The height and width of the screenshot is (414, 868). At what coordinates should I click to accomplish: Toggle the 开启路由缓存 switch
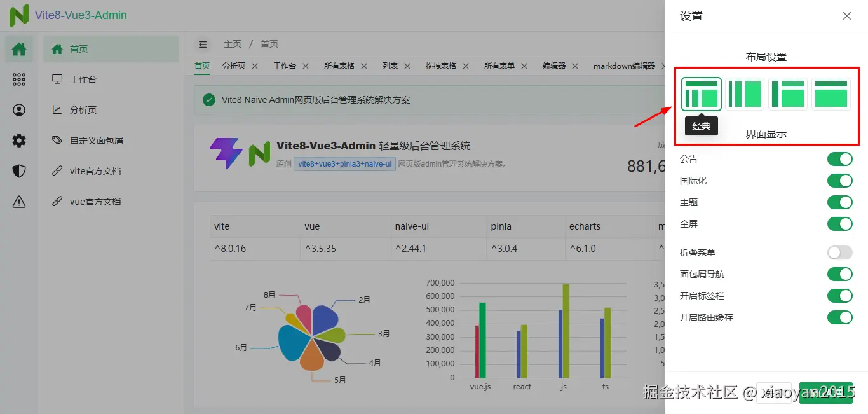[x=839, y=317]
